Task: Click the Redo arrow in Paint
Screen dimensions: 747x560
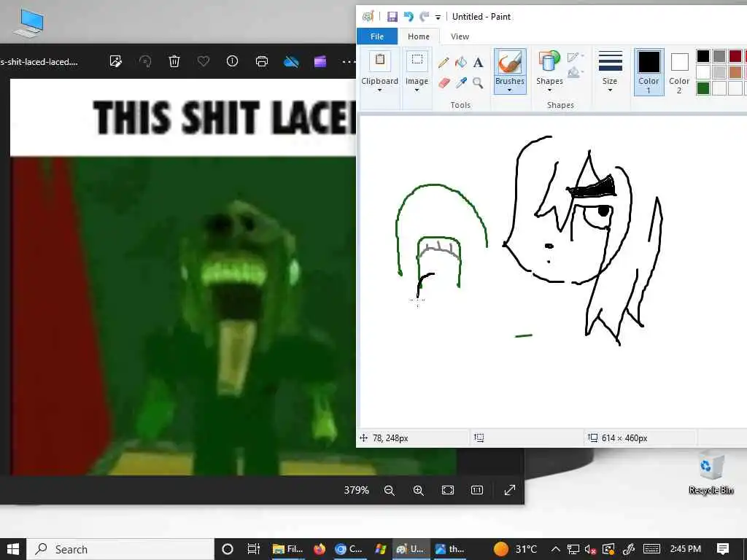Action: point(424,17)
